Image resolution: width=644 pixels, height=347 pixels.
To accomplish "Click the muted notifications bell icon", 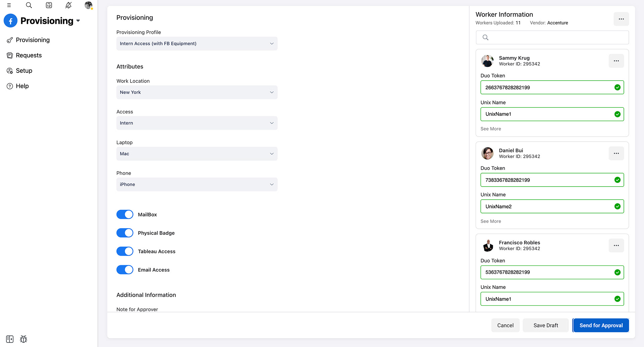I will [x=68, y=5].
